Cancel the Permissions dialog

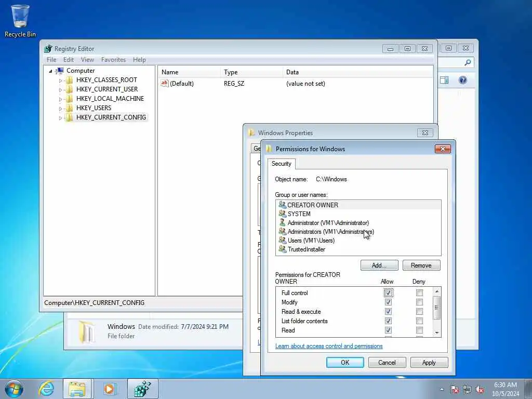387,362
